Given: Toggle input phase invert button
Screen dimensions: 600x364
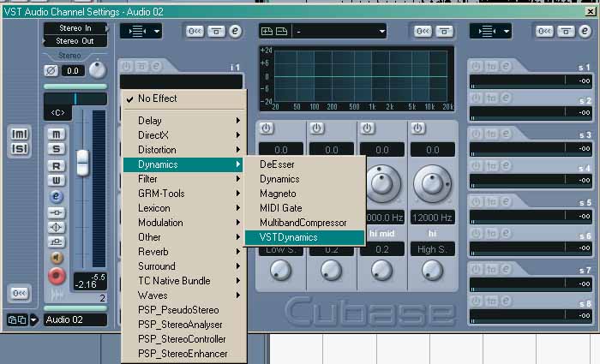Looking at the screenshot, I should tap(51, 71).
